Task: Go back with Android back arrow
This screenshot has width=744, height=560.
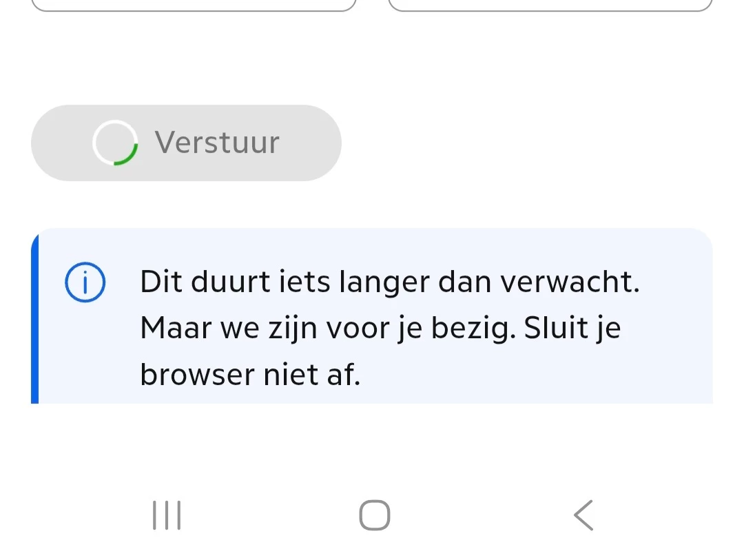Action: 583,515
